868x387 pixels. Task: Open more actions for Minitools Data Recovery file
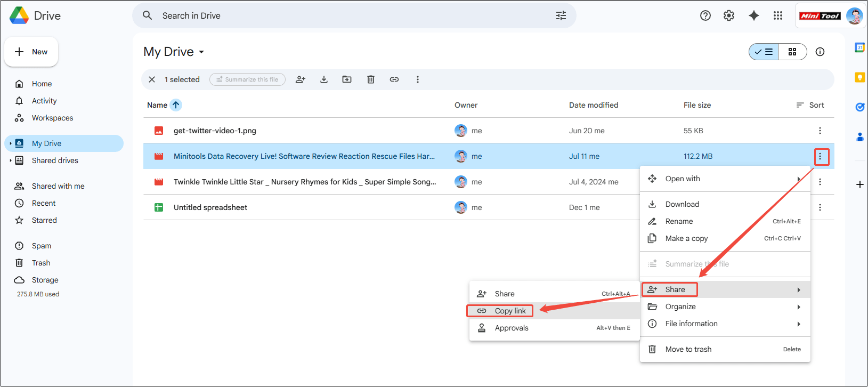pyautogui.click(x=820, y=156)
